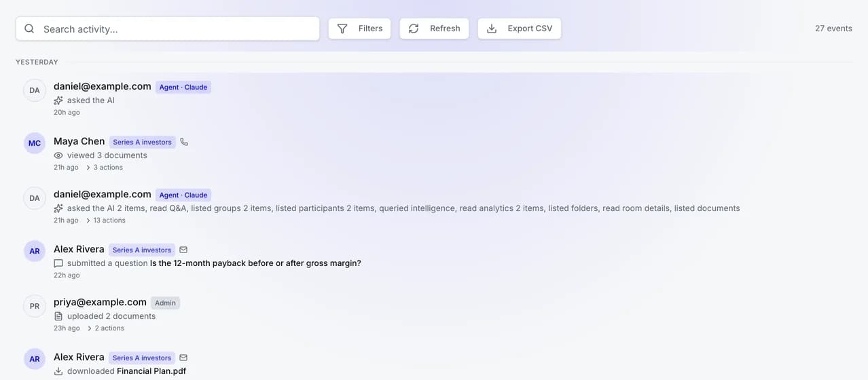Click DA avatar on 20h ago entry
This screenshot has width=868, height=380.
pos(35,90)
